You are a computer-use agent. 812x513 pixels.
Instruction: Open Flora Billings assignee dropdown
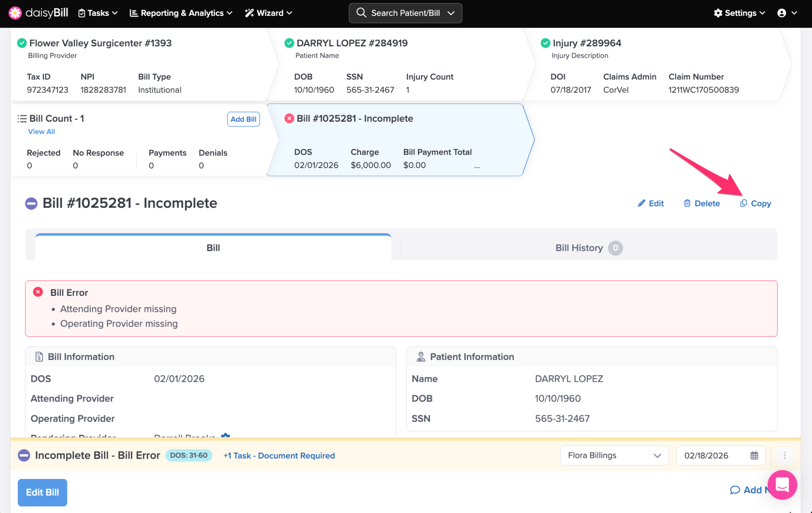[614, 456]
